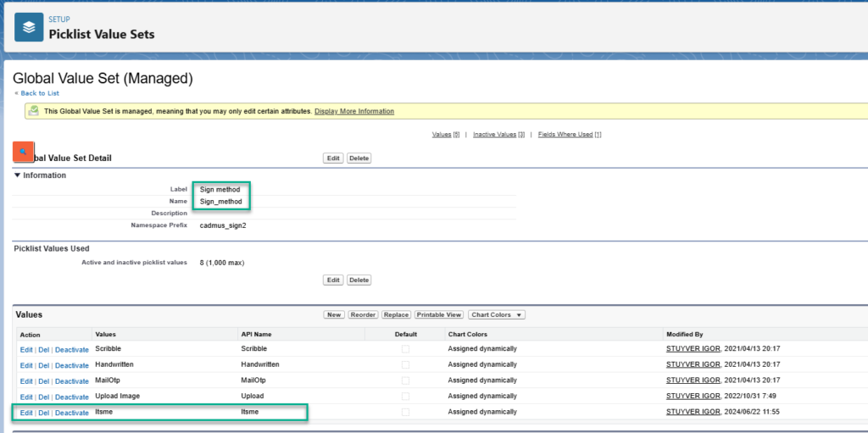The width and height of the screenshot is (868, 433).
Task: Delete the Itsme value
Action: coord(44,413)
